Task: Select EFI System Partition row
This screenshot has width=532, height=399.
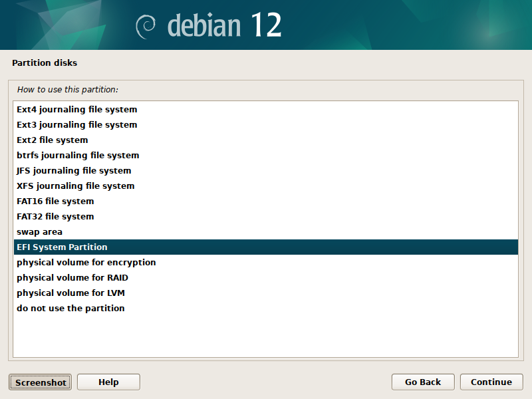Action: coord(265,247)
